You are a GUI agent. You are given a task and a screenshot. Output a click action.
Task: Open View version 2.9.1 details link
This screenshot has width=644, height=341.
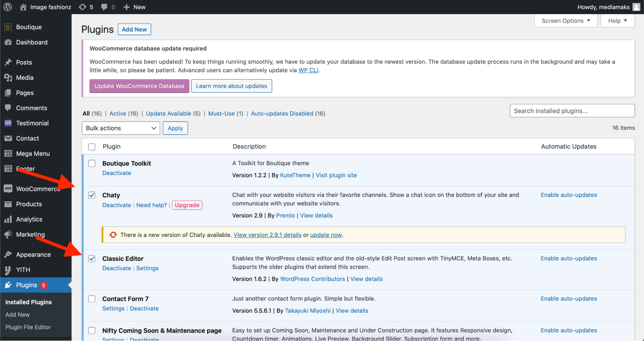[x=267, y=235]
